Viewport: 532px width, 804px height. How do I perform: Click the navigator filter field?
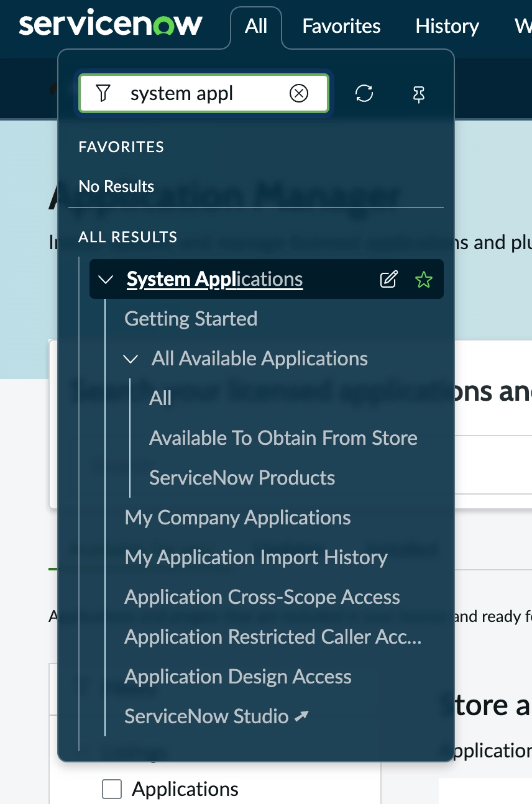(x=203, y=93)
